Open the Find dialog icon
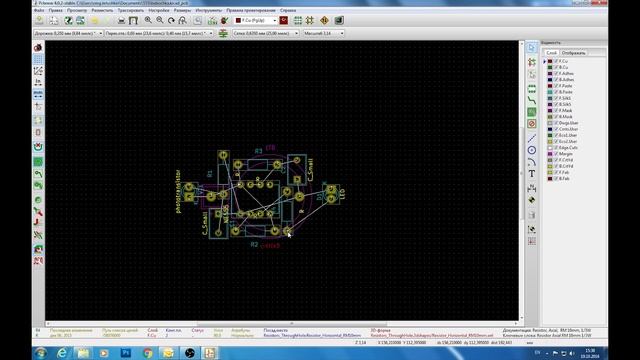Image resolution: width=640 pixels, height=360 pixels. pos(198,20)
